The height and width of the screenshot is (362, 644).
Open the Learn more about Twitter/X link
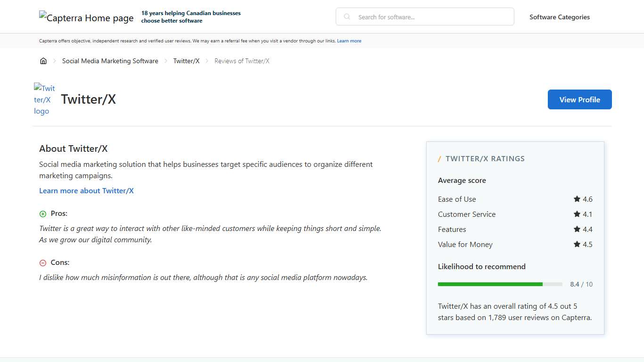pyautogui.click(x=86, y=190)
